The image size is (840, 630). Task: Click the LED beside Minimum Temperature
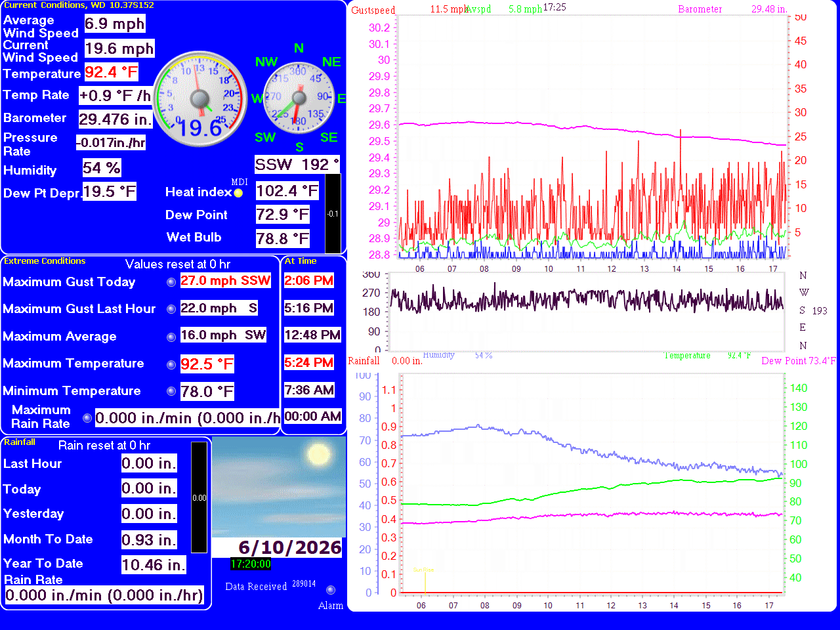coord(171,391)
